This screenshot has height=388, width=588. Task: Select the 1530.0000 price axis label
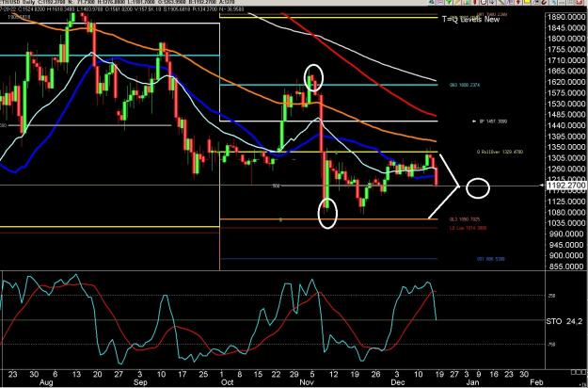566,104
